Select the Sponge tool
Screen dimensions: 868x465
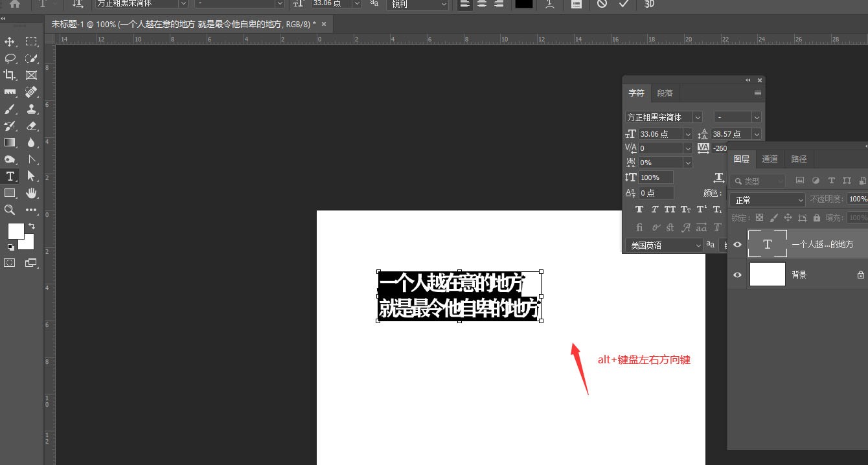tap(10, 159)
